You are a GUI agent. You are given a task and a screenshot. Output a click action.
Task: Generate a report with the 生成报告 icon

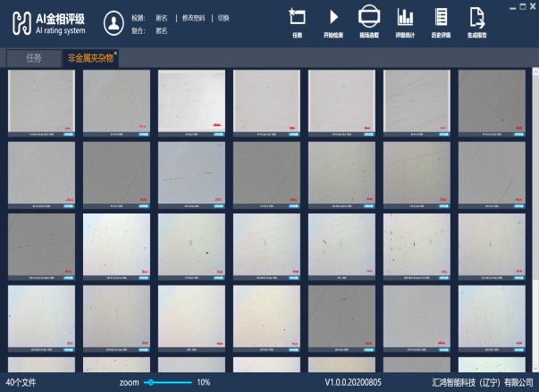[476, 20]
